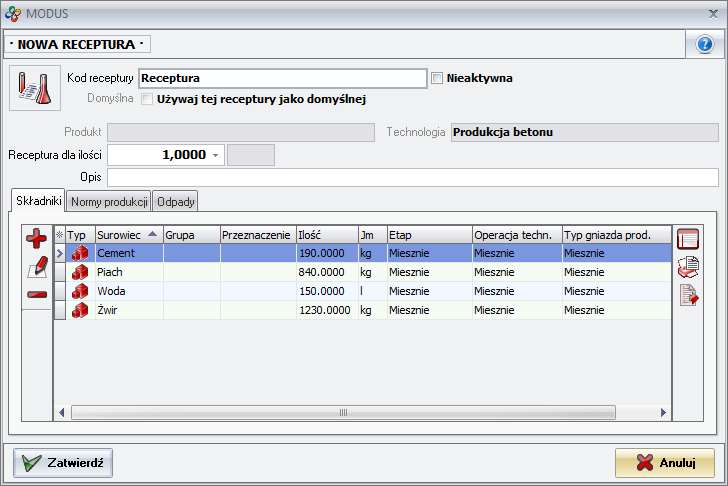Click the Anuluj button
The image size is (728, 486).
[x=665, y=463]
